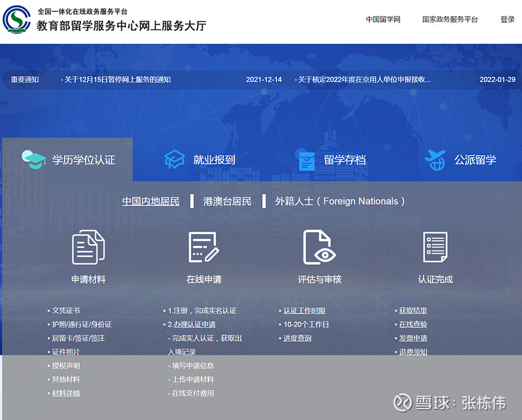Open the 外籍人士 Foreign Nationals tab
This screenshot has width=522, height=420.
[x=339, y=202]
